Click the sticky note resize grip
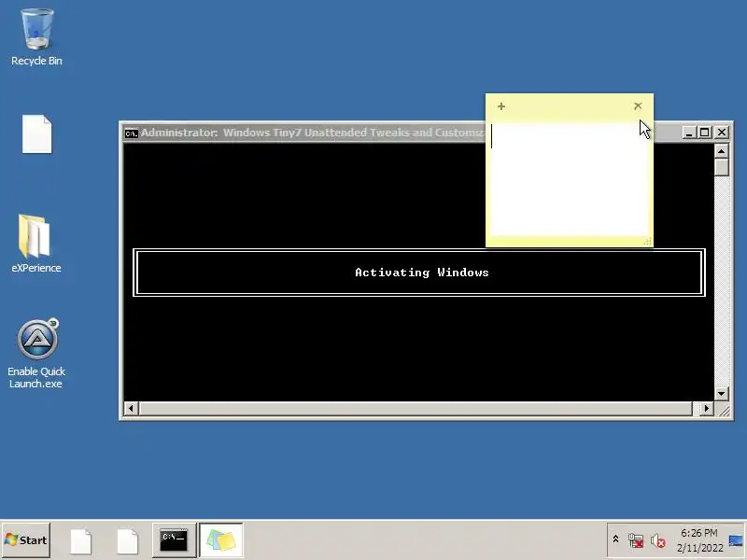 coord(647,242)
